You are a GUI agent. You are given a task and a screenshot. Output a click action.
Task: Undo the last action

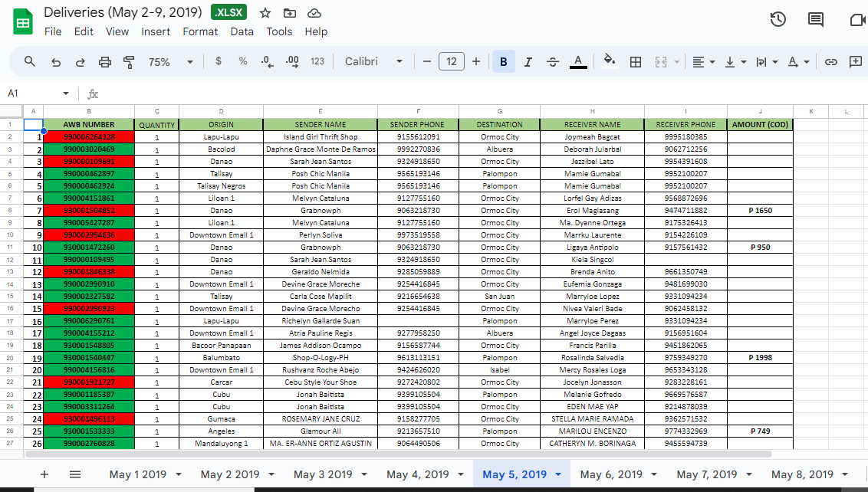56,62
